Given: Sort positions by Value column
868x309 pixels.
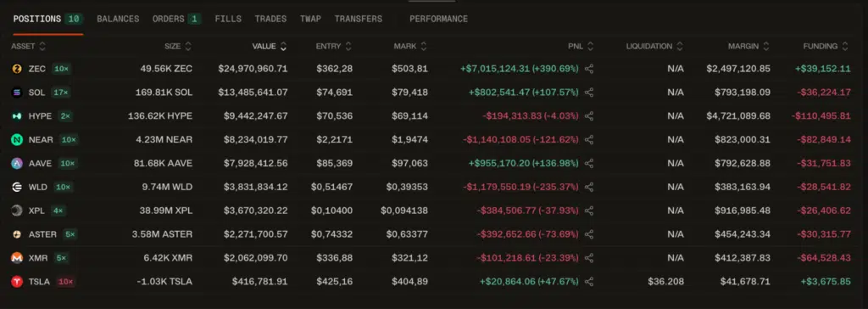Looking at the screenshot, I should (270, 47).
